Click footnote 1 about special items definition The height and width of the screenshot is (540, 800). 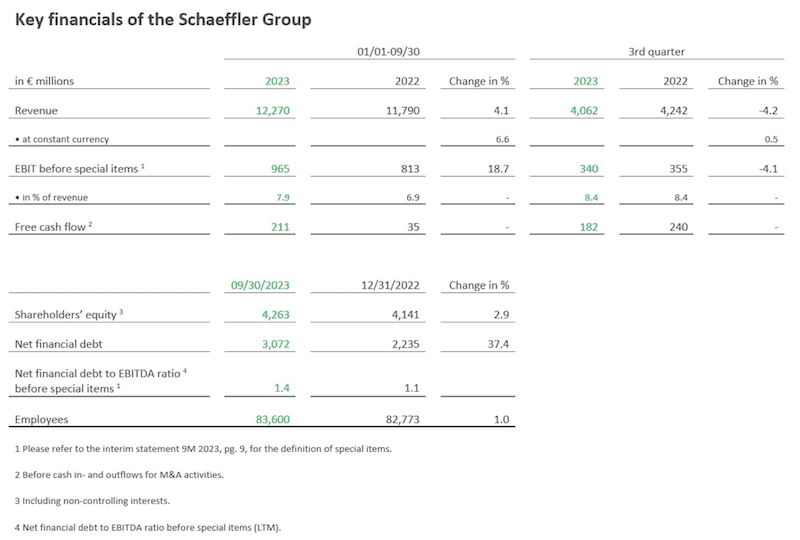tap(203, 449)
